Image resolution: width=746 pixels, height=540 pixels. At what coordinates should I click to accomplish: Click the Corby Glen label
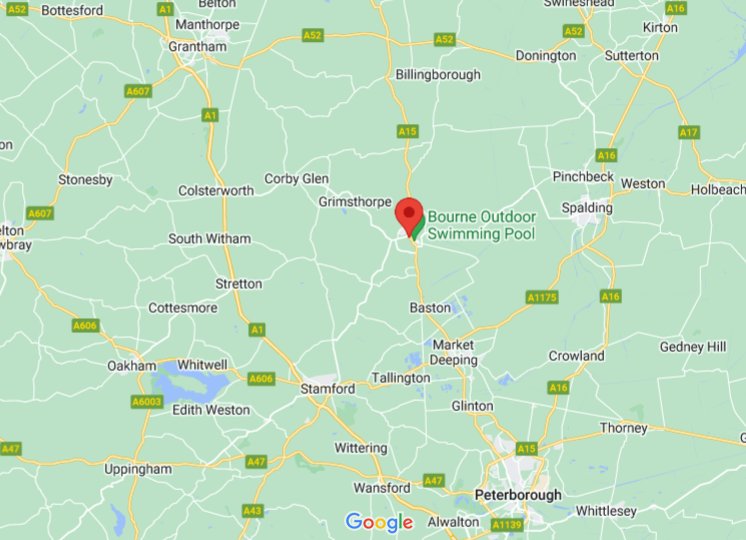click(296, 179)
